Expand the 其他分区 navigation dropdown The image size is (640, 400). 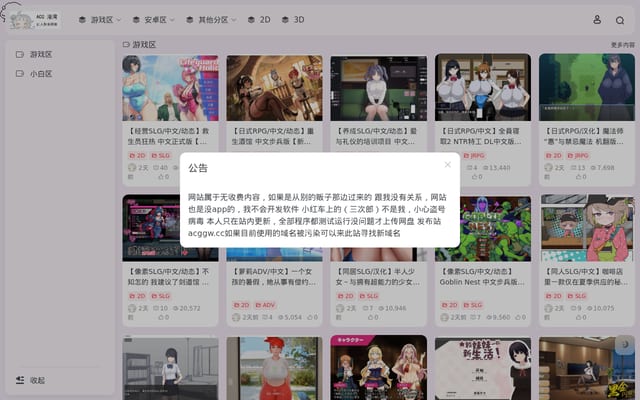coord(211,20)
